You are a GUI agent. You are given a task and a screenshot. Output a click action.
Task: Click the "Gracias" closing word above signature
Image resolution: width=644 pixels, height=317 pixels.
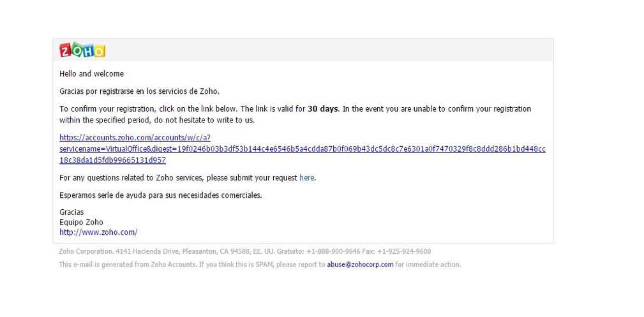click(x=71, y=212)
